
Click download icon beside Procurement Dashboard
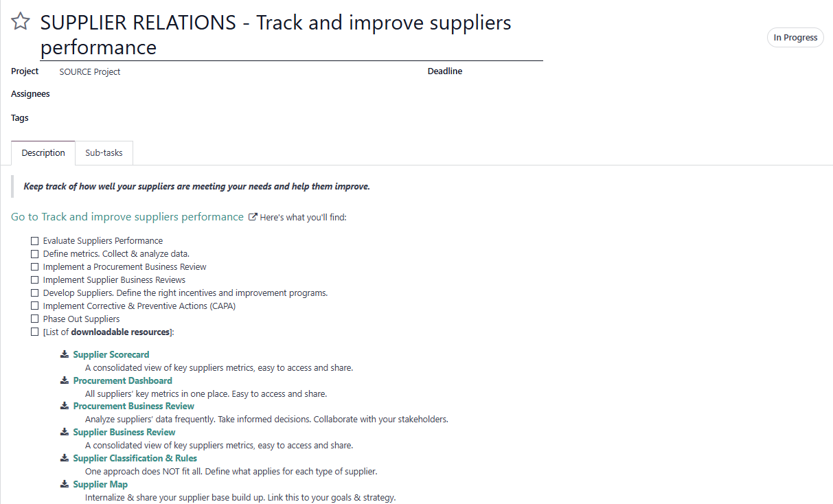[x=65, y=380]
